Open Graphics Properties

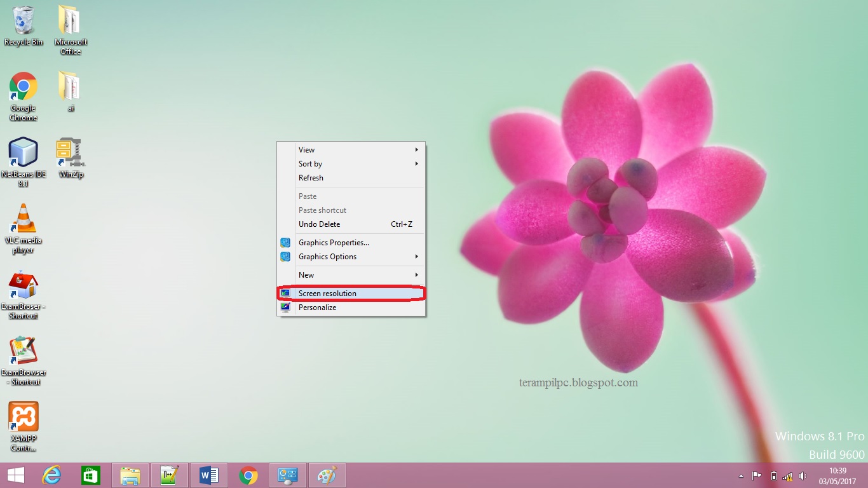tap(334, 242)
